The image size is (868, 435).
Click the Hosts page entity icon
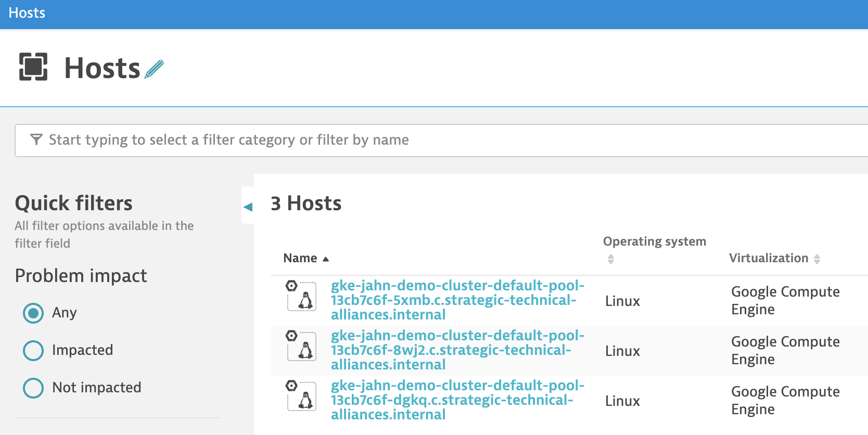click(33, 67)
